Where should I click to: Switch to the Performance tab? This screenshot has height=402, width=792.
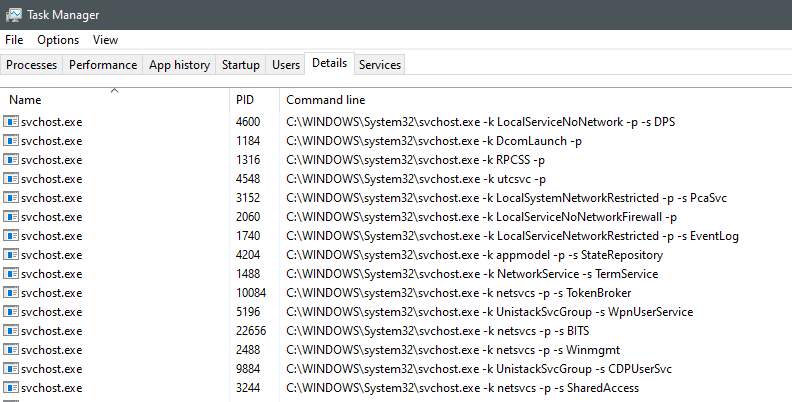pyautogui.click(x=103, y=65)
